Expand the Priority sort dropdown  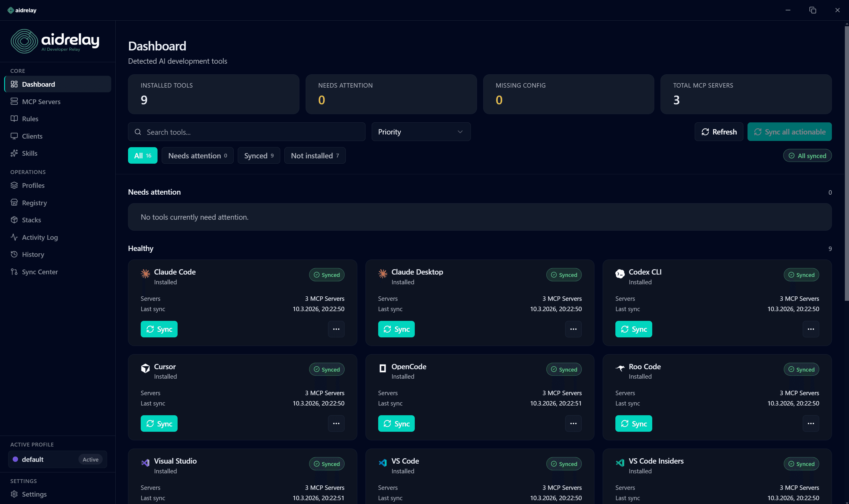tap(421, 132)
